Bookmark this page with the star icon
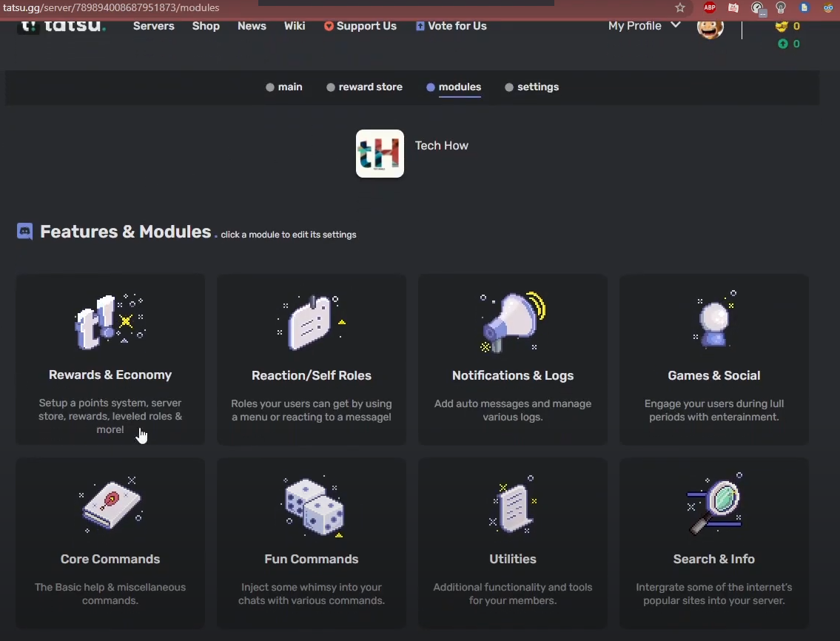The height and width of the screenshot is (641, 840). pos(680,7)
